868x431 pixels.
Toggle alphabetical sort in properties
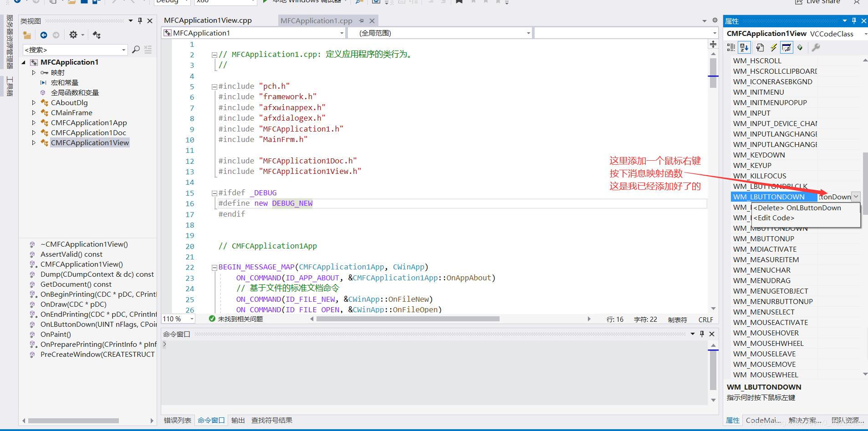[x=744, y=47]
